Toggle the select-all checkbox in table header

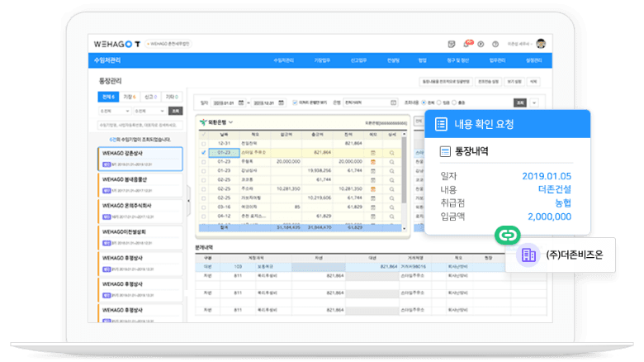(203, 135)
